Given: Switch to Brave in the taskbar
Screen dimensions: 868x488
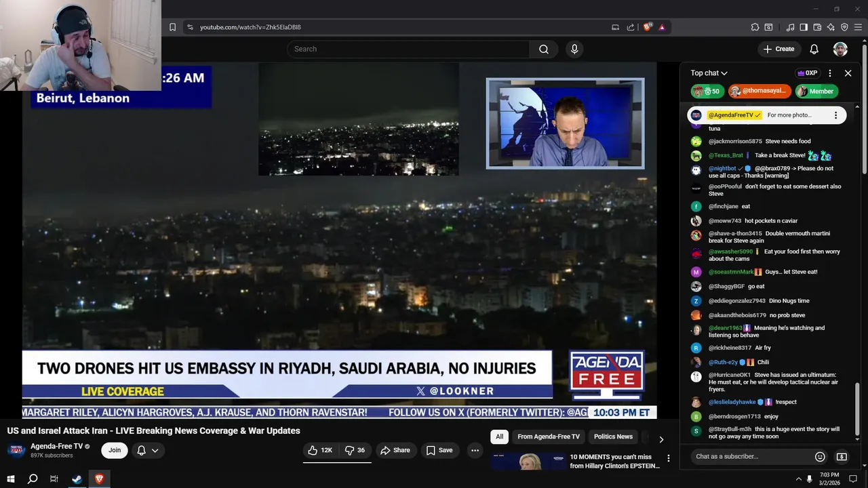Looking at the screenshot, I should pos(99,479).
